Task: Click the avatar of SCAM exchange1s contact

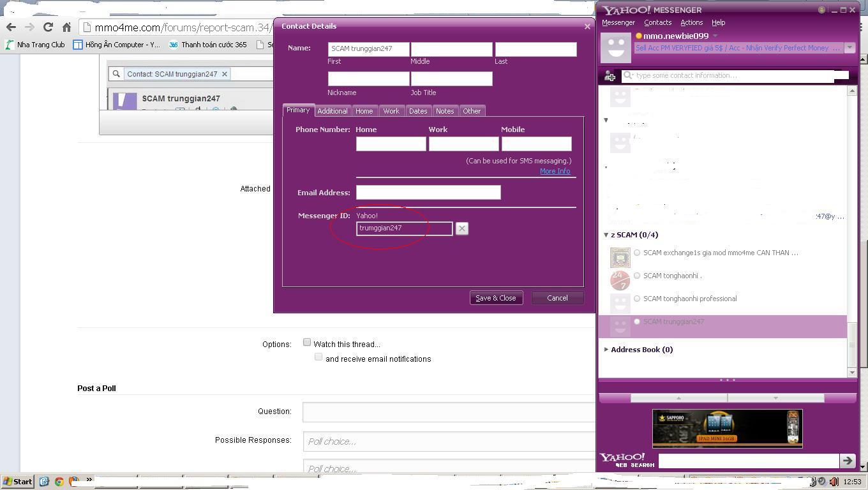Action: (x=620, y=257)
